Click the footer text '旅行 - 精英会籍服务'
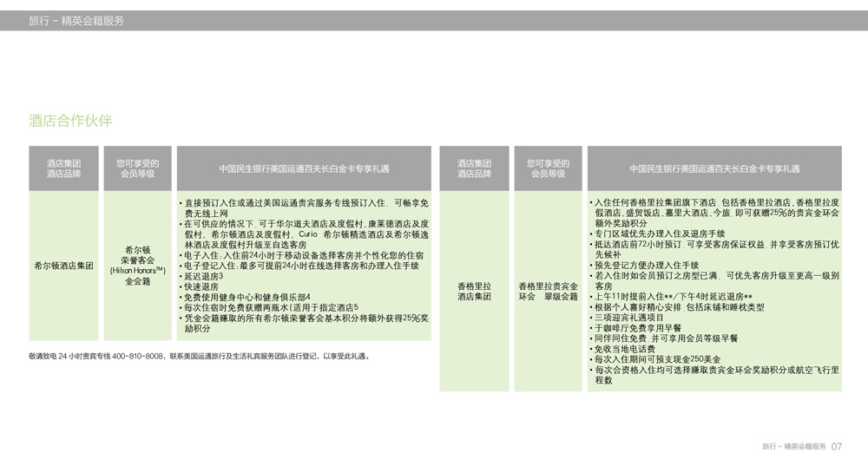The height and width of the screenshot is (460, 868). (x=794, y=447)
